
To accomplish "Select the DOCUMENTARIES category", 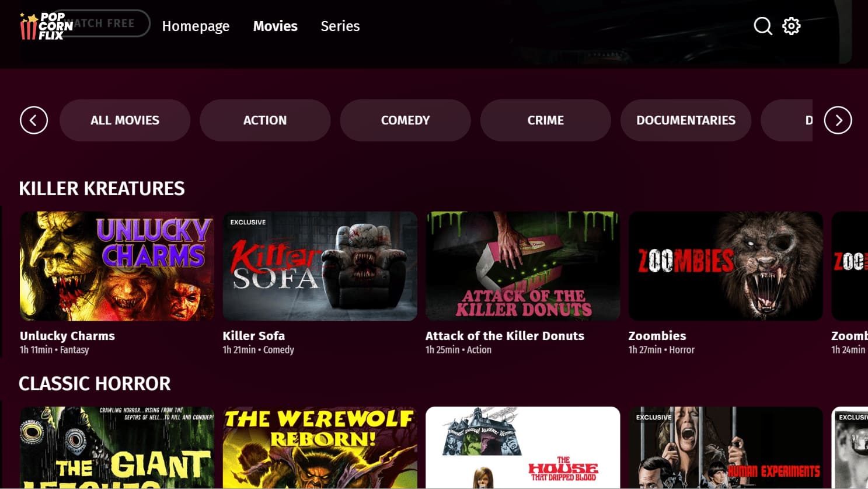I will coord(686,120).
